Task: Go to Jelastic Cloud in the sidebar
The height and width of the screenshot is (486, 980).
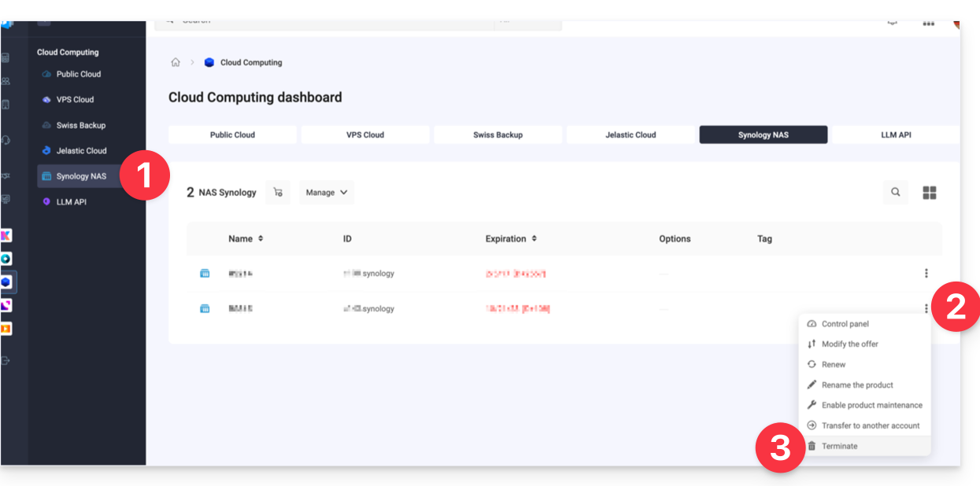Action: pyautogui.click(x=81, y=151)
